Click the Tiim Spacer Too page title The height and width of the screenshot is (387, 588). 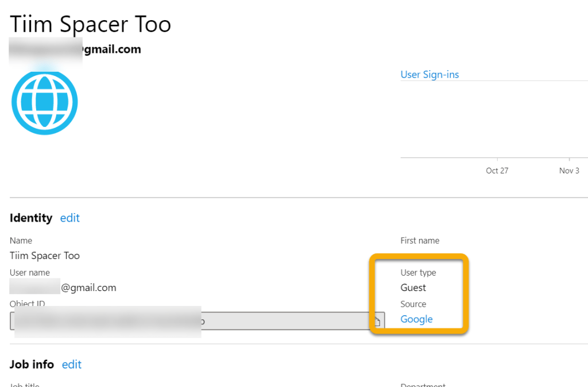coord(90,25)
